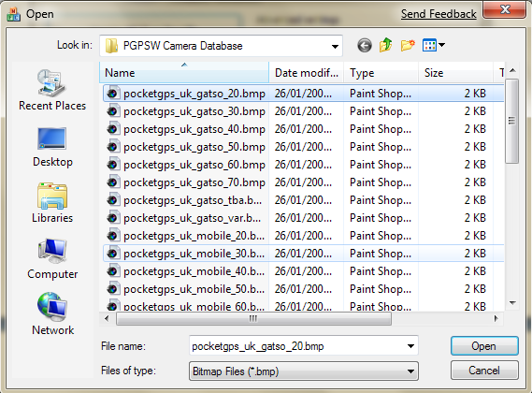Click the Paint Shop type of pocketgps_uk_mobile_50
The width and height of the screenshot is (532, 393).
[381, 289]
